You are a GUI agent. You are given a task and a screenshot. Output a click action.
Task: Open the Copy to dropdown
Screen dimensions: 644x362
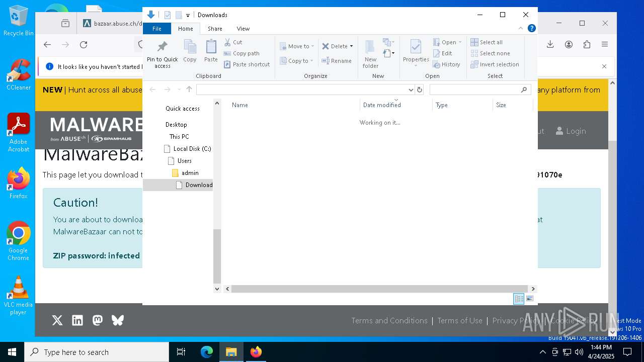(x=297, y=61)
